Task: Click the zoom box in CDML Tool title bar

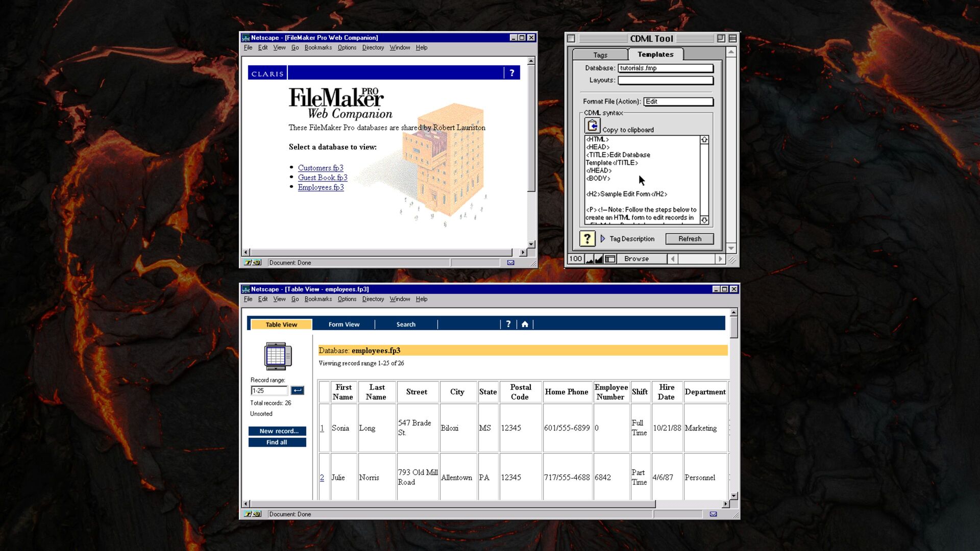Action: [721, 39]
